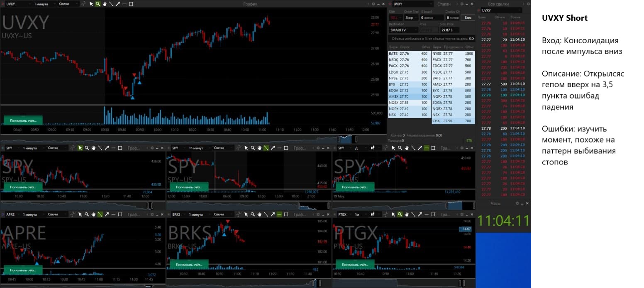Pick hand tool in BRKS chart toolbar
This screenshot has height=288, width=644.
[x=259, y=214]
